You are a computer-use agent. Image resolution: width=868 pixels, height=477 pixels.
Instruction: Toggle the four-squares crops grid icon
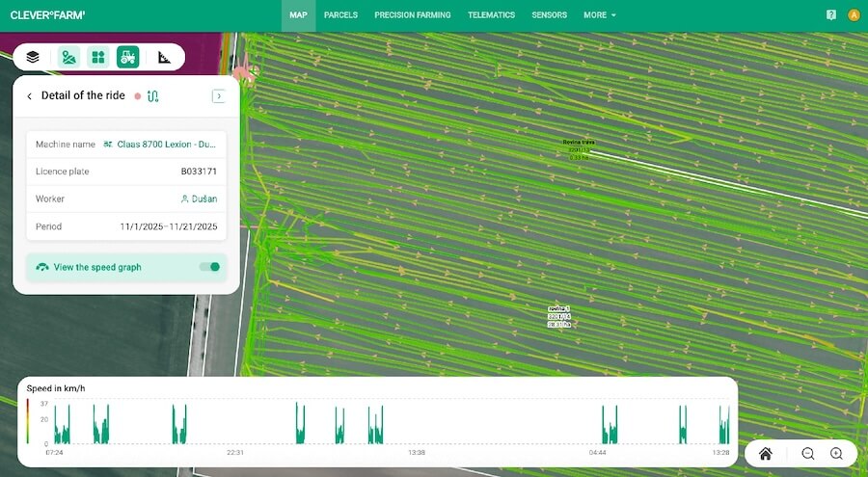click(x=98, y=57)
